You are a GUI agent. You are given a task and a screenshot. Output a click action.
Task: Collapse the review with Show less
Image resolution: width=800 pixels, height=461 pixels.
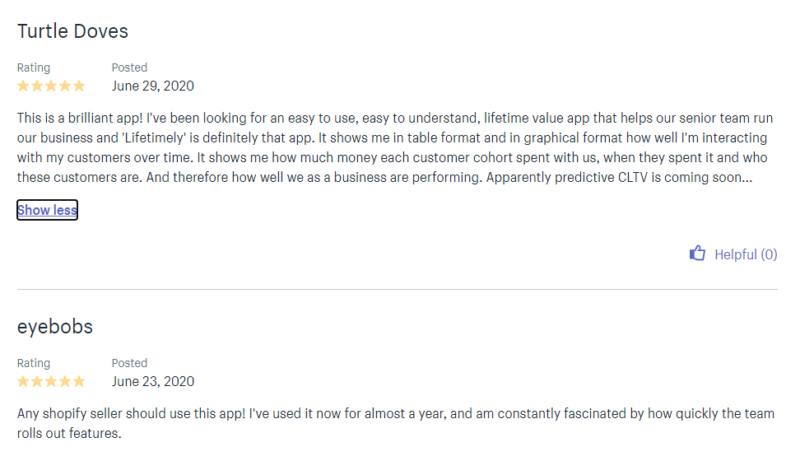click(x=47, y=210)
